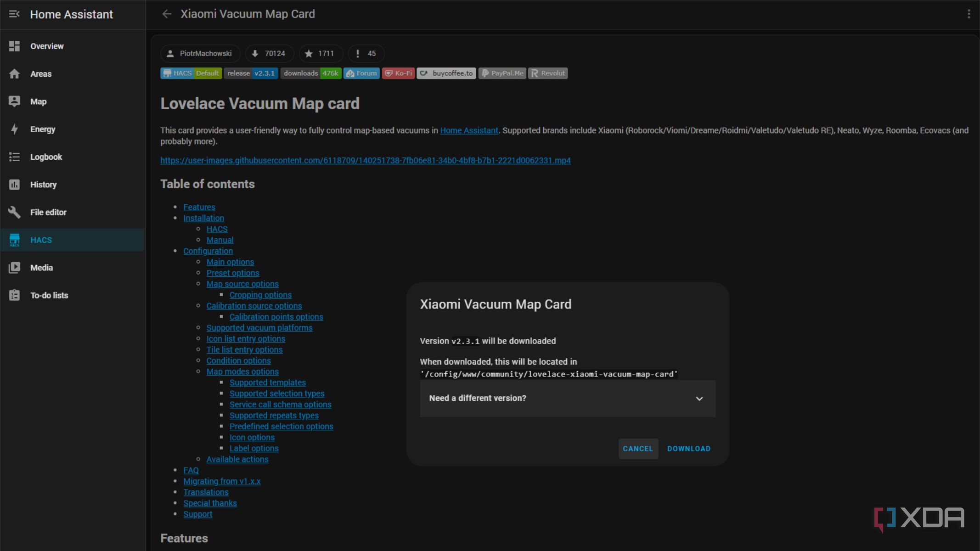This screenshot has height=551, width=980.
Task: Open the Main options link
Action: point(230,262)
